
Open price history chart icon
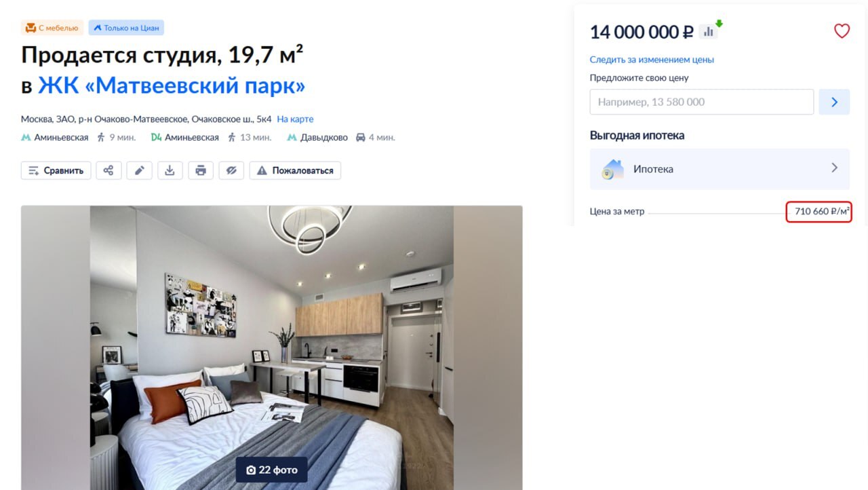click(709, 31)
